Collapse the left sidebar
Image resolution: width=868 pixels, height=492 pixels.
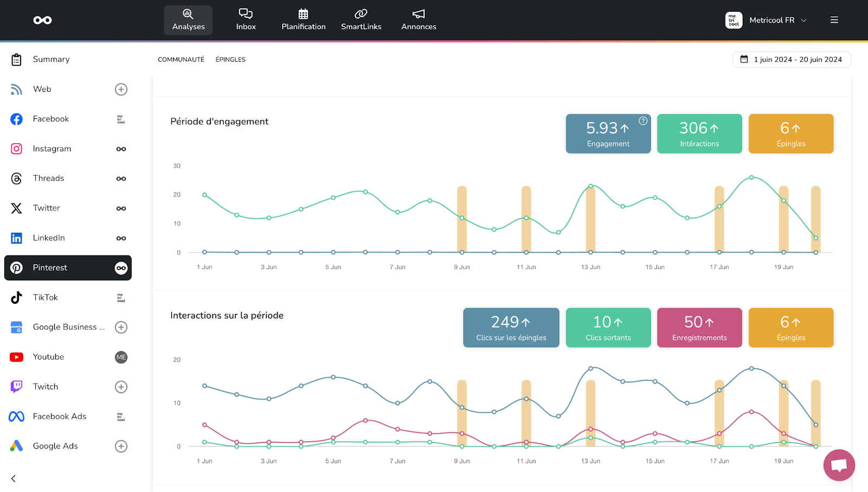tap(14, 478)
